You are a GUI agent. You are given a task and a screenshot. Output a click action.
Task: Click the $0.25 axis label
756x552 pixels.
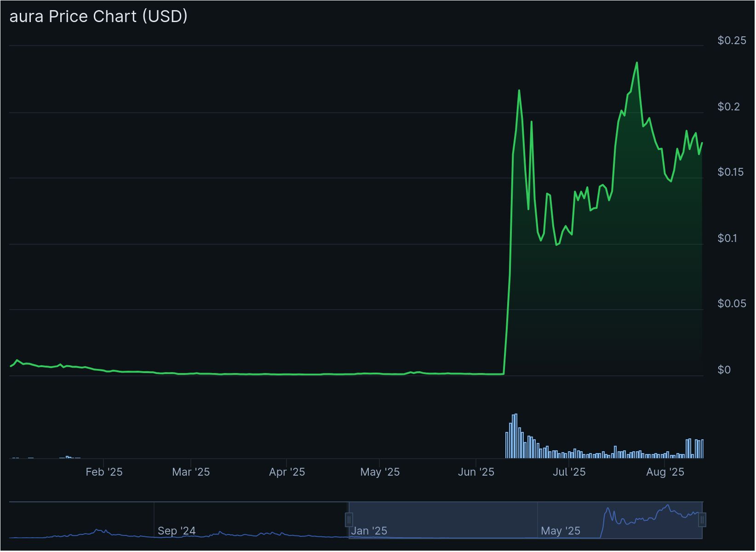pos(732,40)
